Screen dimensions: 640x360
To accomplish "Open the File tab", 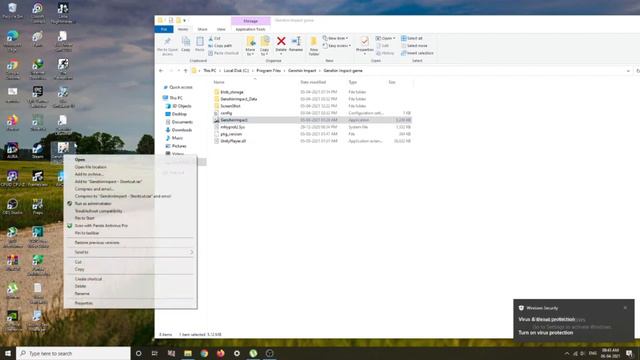I will click(x=164, y=29).
